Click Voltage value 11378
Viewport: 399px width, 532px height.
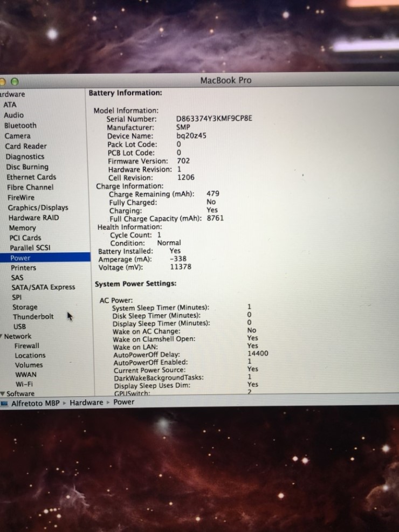pyautogui.click(x=181, y=267)
